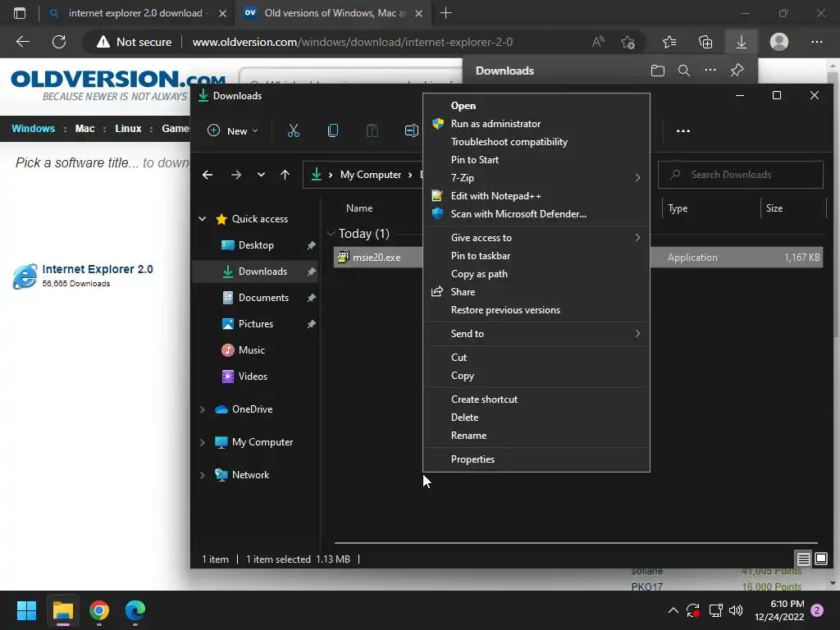
Task: Open downloads folder icon in Edge Downloads panel
Action: click(x=657, y=71)
